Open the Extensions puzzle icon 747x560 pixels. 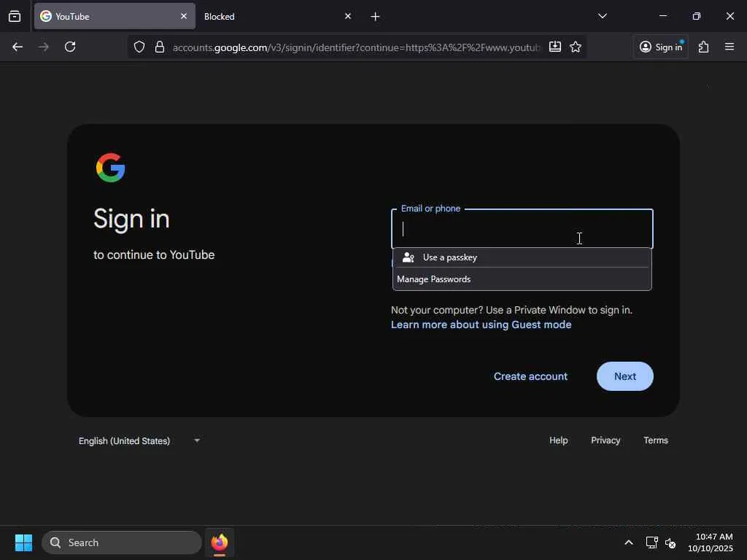click(704, 47)
